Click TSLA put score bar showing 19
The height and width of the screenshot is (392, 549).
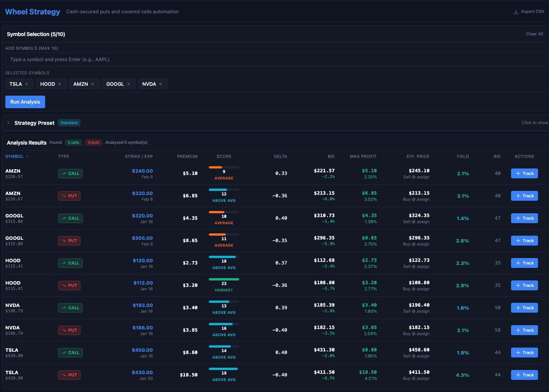click(224, 369)
